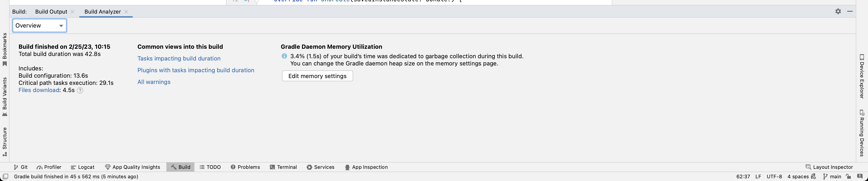Click the Files download help question icon
Screen dimensions: 868x181
pyautogui.click(x=80, y=90)
